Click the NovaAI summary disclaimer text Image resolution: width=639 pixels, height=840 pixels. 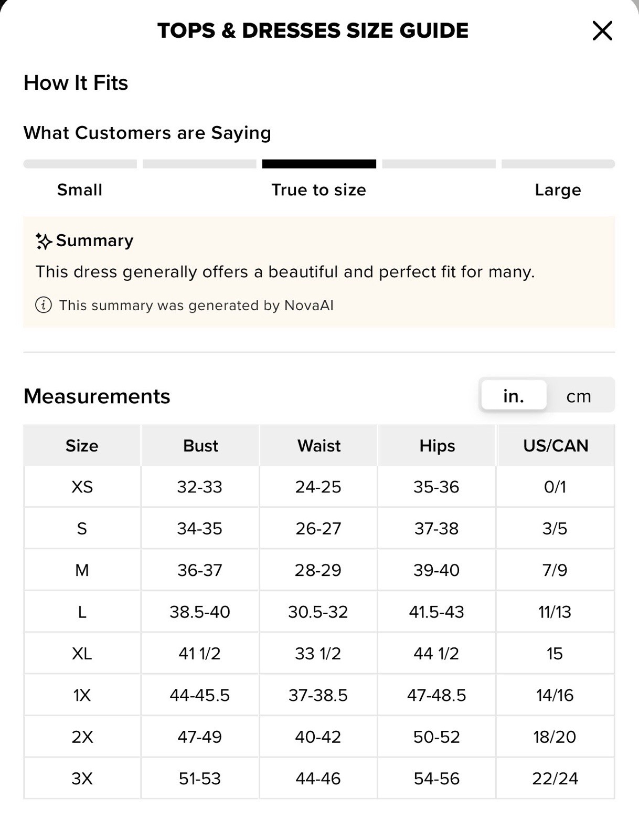click(196, 306)
